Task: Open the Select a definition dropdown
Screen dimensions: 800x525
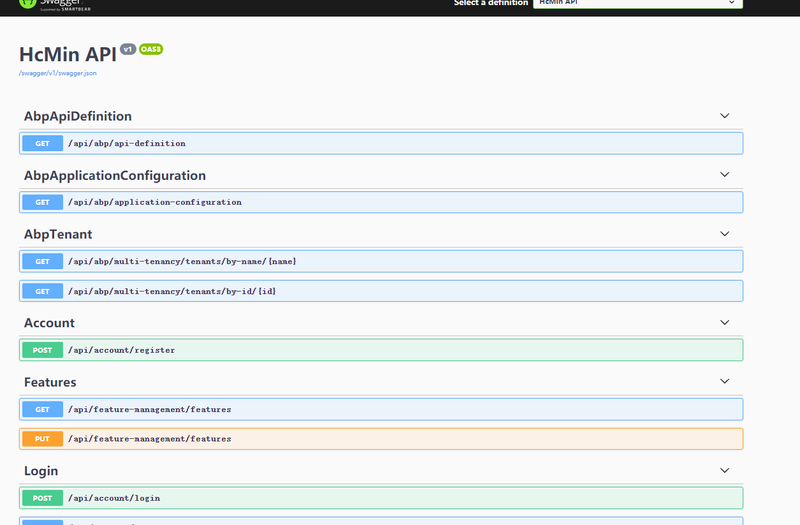Action: [x=638, y=4]
